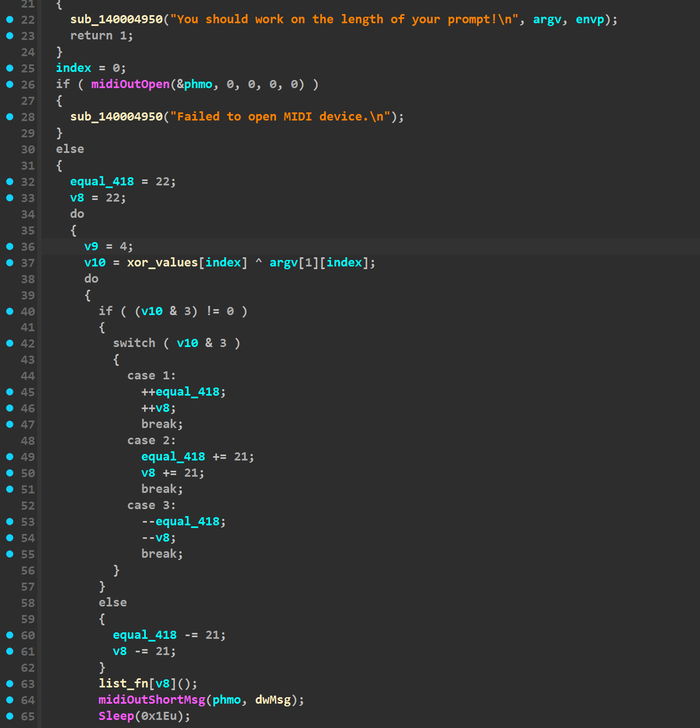This screenshot has height=728, width=700.
Task: Toggle breakpoint dot on line 37
Action: 10,263
